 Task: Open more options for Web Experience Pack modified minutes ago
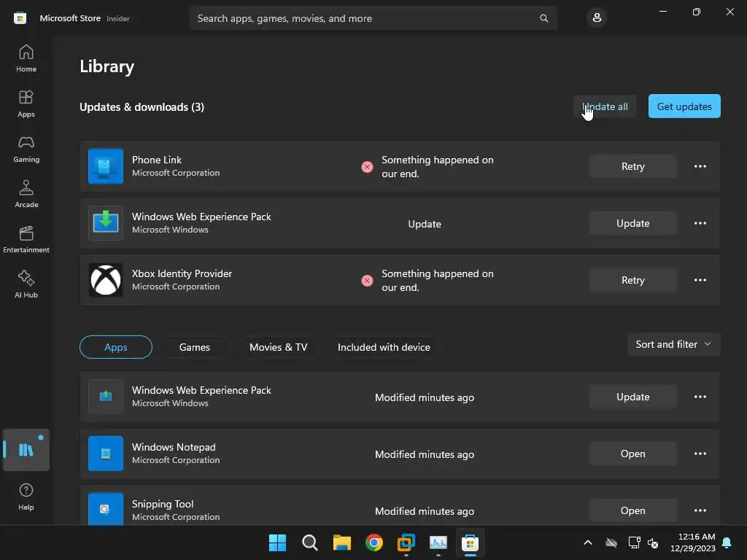click(x=700, y=397)
